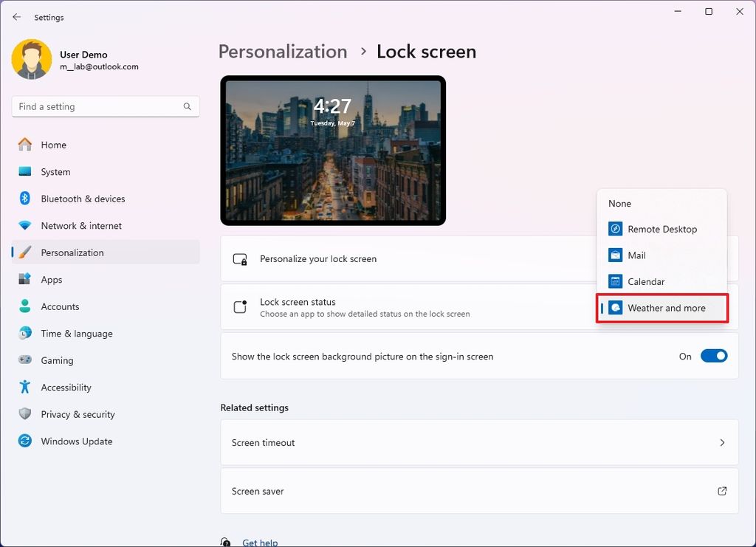756x547 pixels.
Task: Click the Mail icon in the status app list
Action: [614, 255]
